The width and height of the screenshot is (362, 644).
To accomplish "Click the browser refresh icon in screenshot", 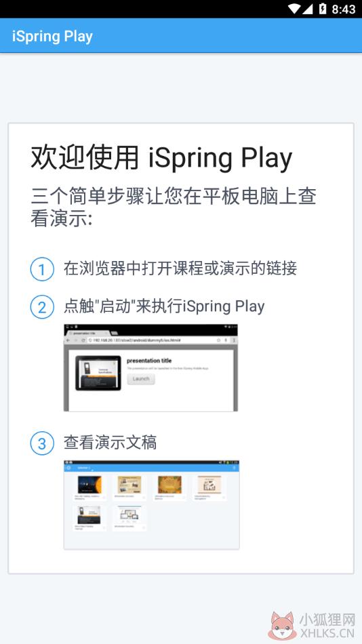I will (x=83, y=340).
